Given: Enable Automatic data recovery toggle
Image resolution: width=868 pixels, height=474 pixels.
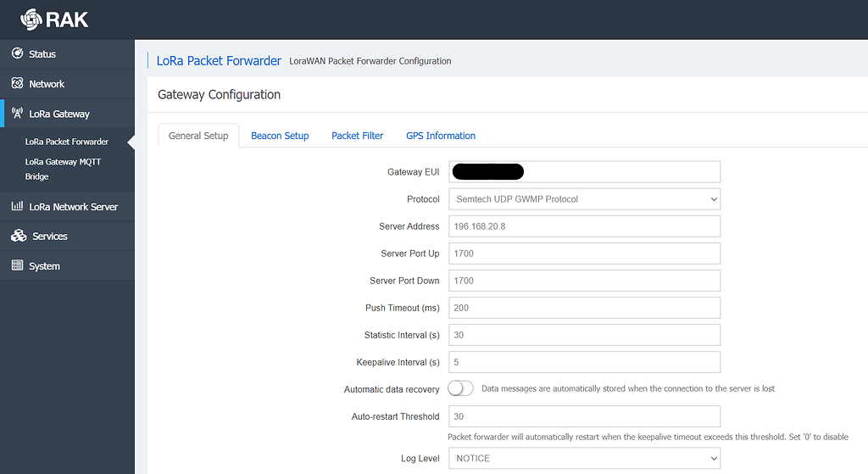Looking at the screenshot, I should [460, 388].
